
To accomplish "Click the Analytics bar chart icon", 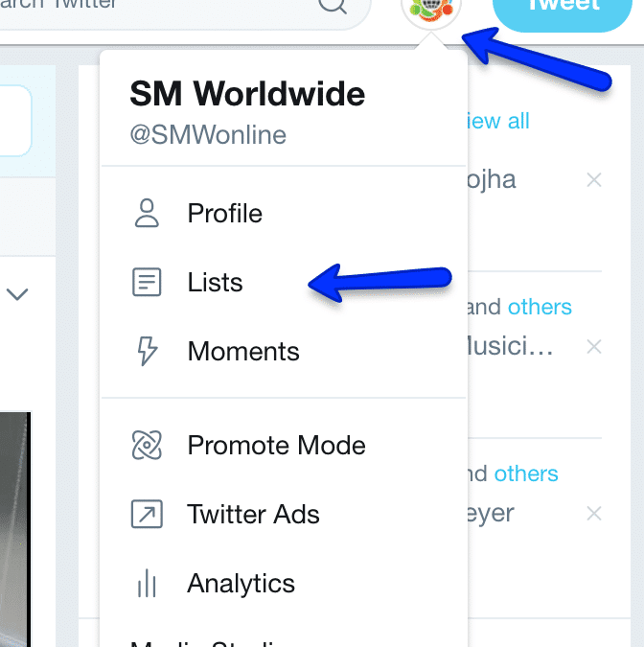I will [x=147, y=583].
